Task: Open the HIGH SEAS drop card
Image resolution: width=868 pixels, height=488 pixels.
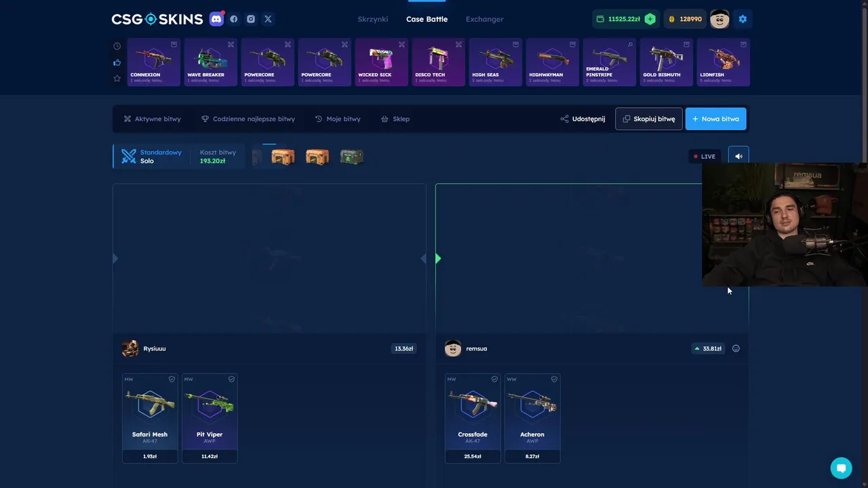Action: (496, 62)
